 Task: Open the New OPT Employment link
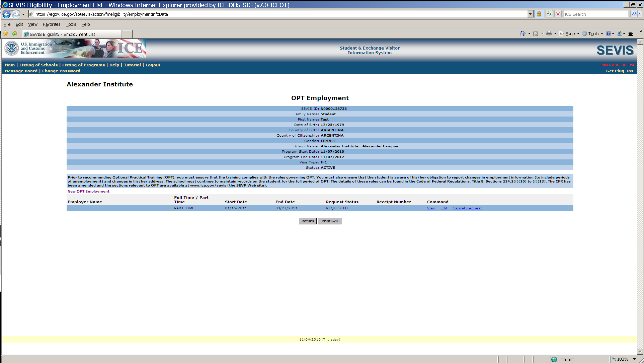(88, 192)
